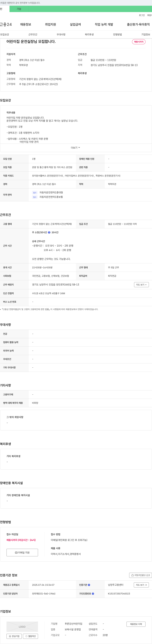Click the 로그인 link
The image size is (152, 644).
[x=142, y=15]
